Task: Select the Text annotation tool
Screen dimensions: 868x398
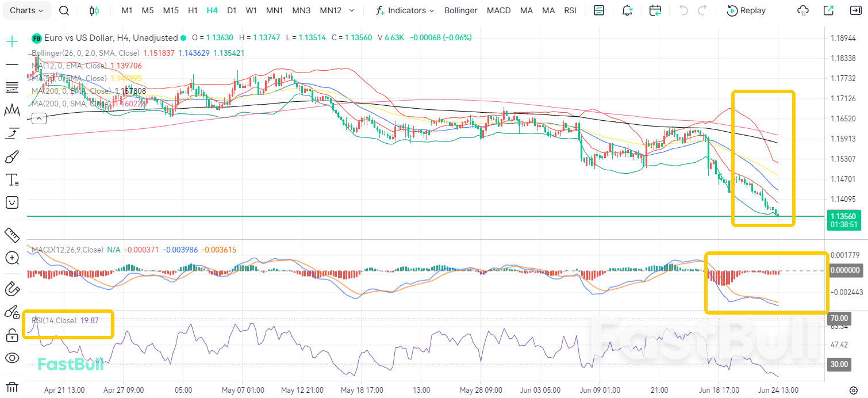Action: coord(12,180)
